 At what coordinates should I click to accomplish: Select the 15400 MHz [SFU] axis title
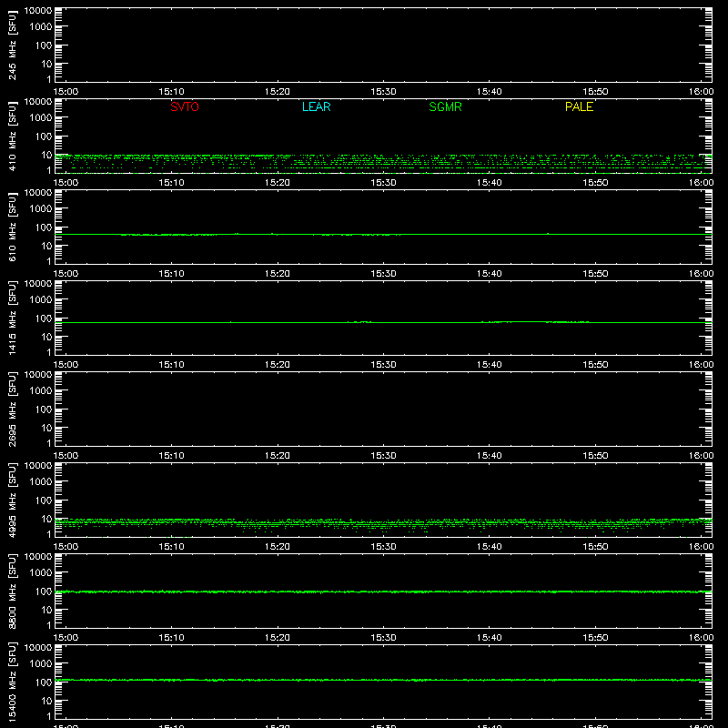pyautogui.click(x=12, y=682)
